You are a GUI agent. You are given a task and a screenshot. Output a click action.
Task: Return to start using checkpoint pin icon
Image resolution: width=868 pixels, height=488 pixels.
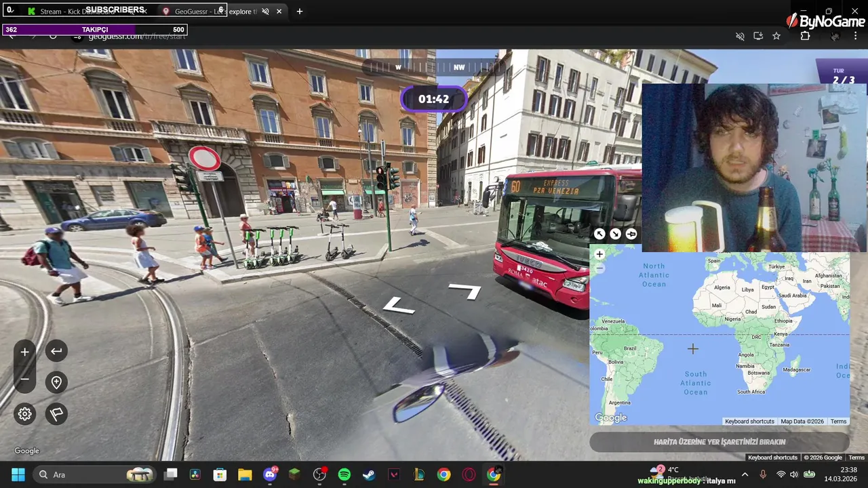56,382
